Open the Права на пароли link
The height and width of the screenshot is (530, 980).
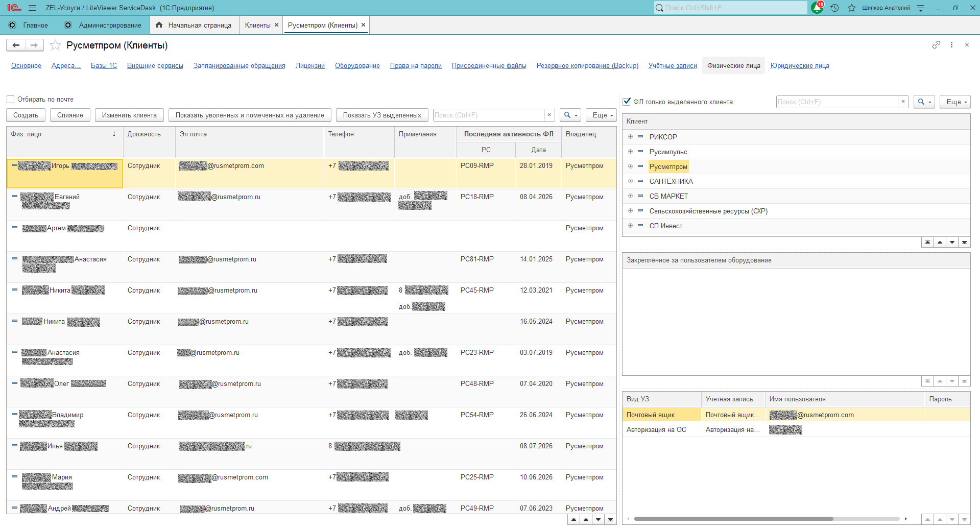(416, 65)
